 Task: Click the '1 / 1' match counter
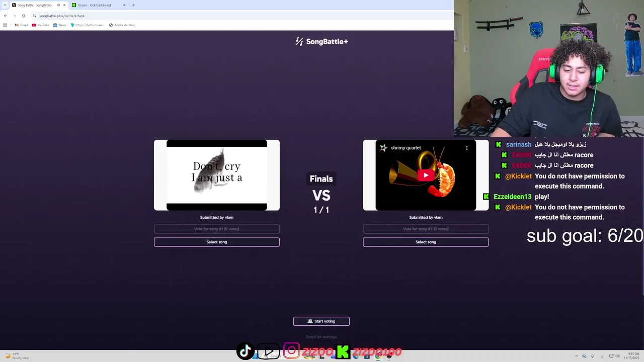click(321, 210)
